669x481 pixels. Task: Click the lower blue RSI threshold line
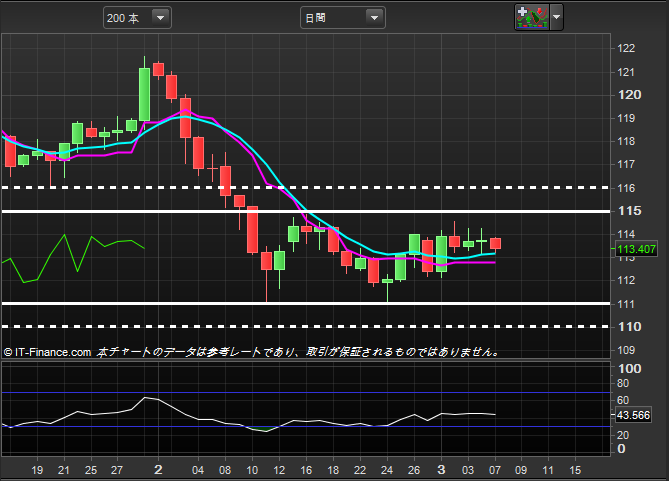point(306,426)
